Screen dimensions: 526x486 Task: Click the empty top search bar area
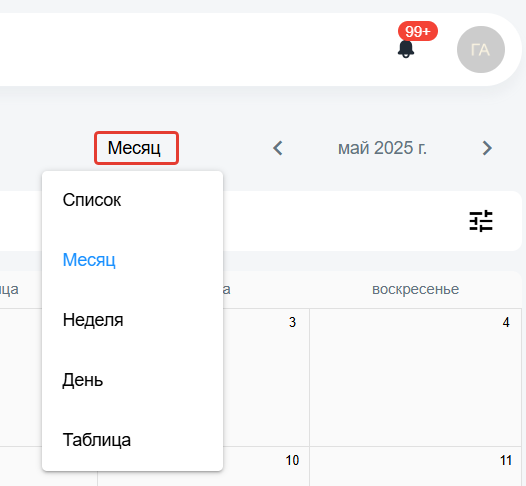pos(195,50)
